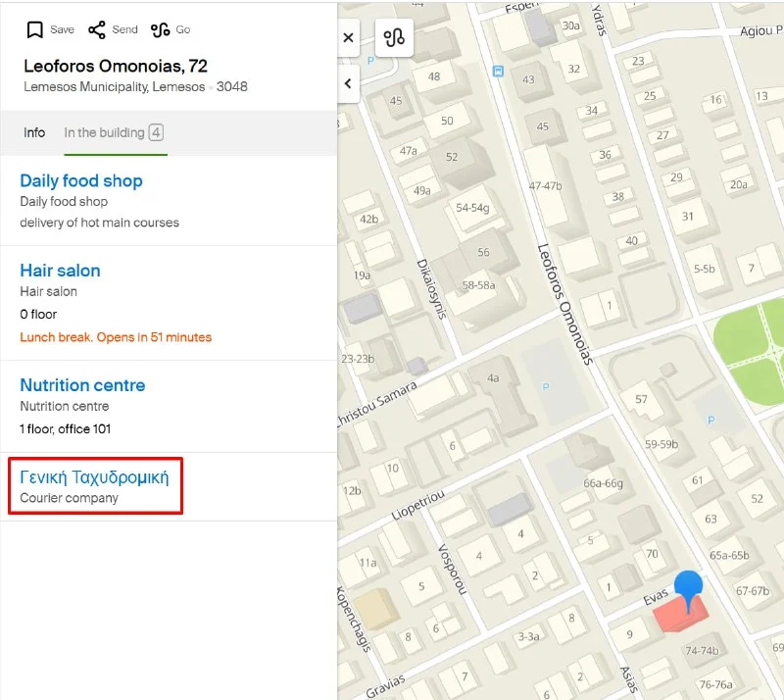
Task: Open the route builder button on the map
Action: tap(394, 38)
